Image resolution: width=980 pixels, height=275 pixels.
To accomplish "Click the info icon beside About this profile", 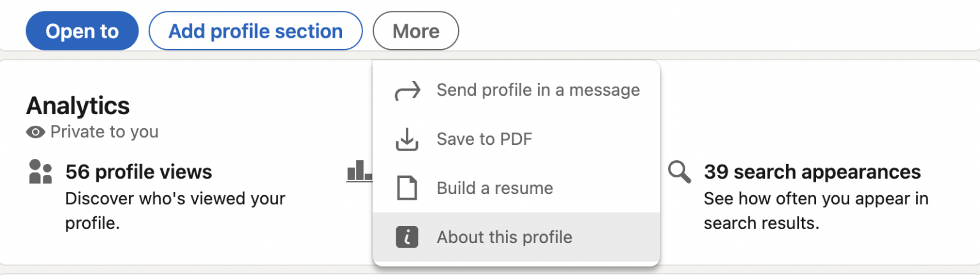I will point(407,237).
